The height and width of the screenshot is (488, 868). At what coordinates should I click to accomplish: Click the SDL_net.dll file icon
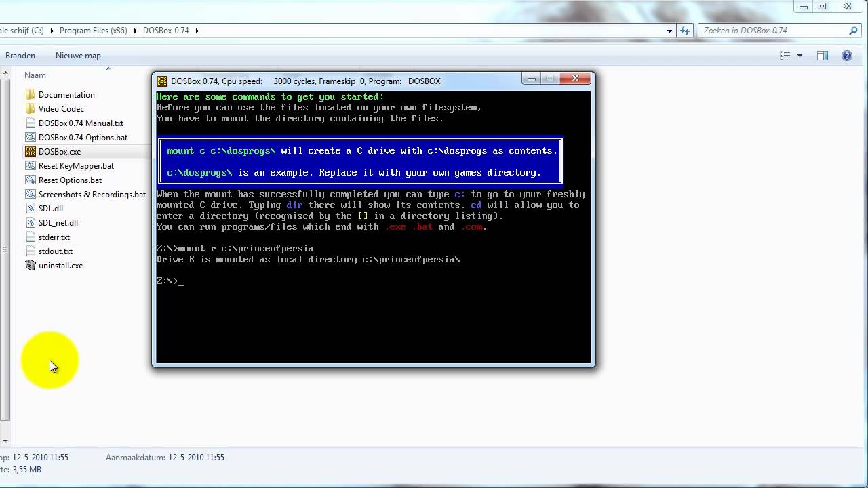[x=30, y=223]
